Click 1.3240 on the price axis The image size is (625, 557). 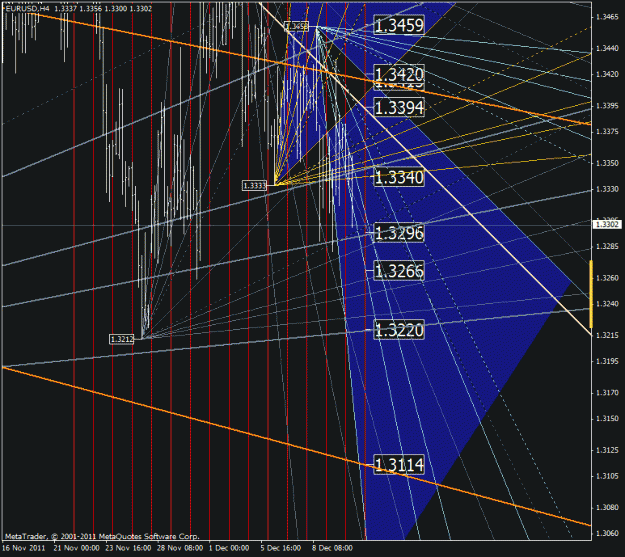tap(607, 304)
